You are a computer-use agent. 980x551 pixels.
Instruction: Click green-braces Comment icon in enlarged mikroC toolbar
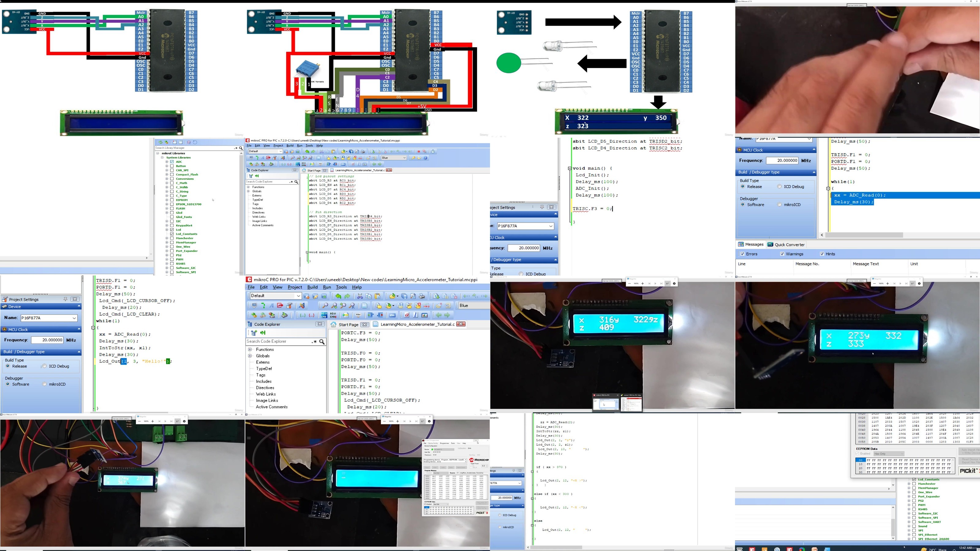click(x=303, y=315)
